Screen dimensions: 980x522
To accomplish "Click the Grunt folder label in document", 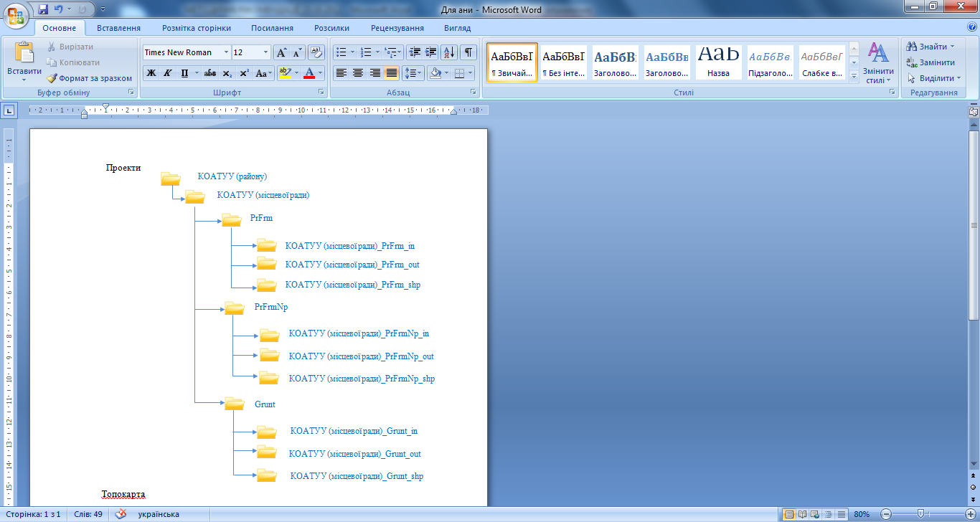I will point(265,404).
